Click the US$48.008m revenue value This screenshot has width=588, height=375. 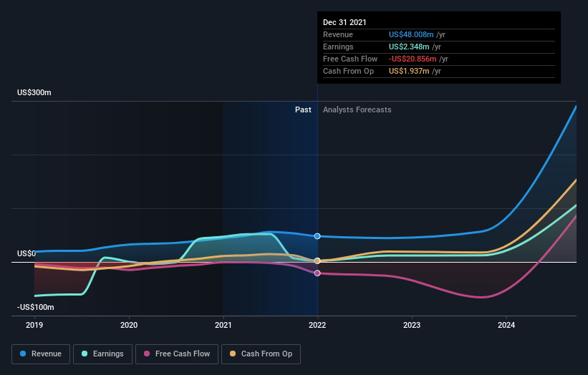[411, 34]
